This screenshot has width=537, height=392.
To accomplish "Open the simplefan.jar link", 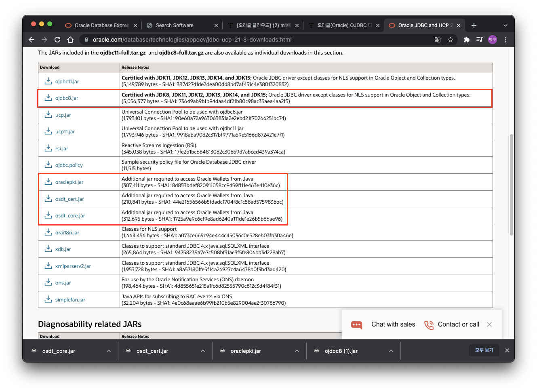I will (x=70, y=300).
